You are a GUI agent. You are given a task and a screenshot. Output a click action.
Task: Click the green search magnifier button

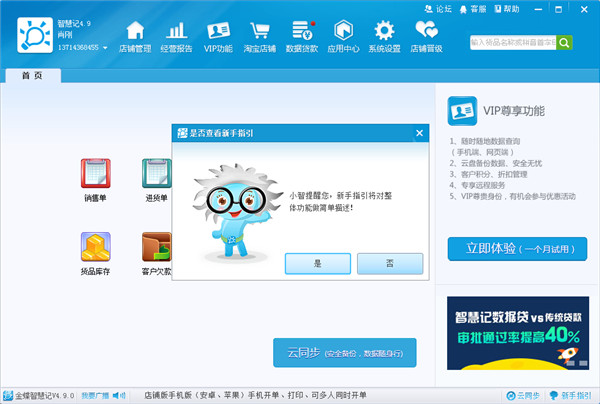point(564,42)
